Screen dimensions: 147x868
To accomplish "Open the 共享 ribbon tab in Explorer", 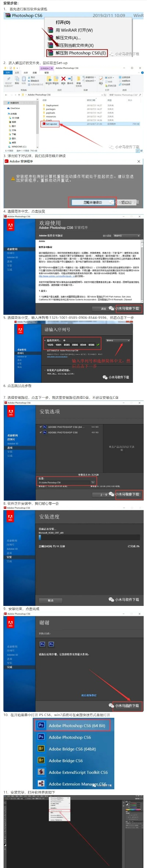I will (x=26, y=73).
